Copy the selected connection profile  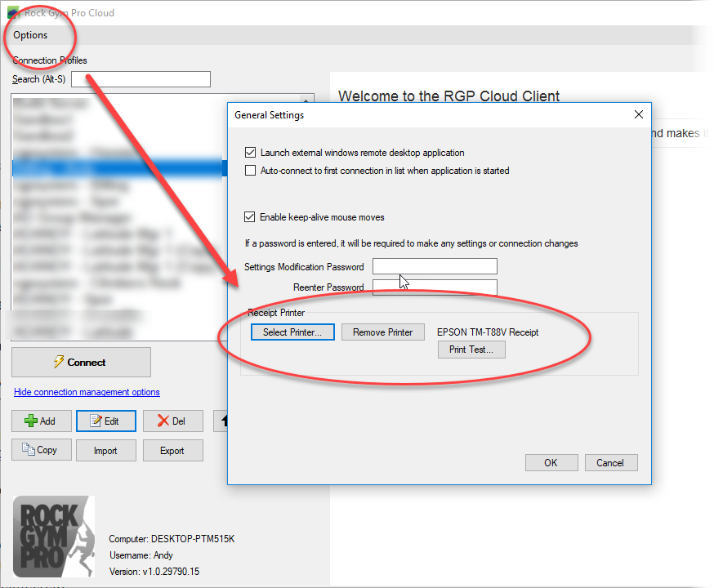[x=41, y=450]
